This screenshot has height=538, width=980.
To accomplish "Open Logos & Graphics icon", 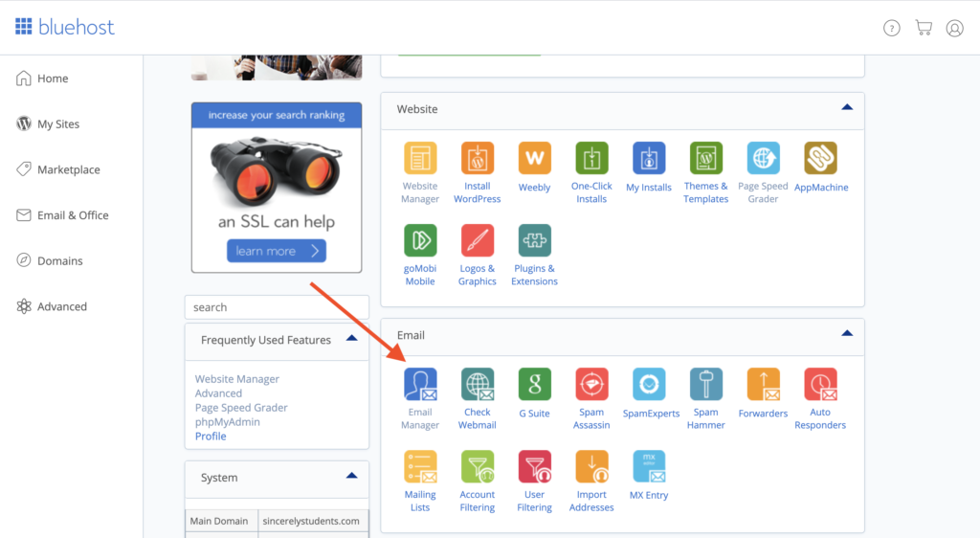I will tap(477, 240).
